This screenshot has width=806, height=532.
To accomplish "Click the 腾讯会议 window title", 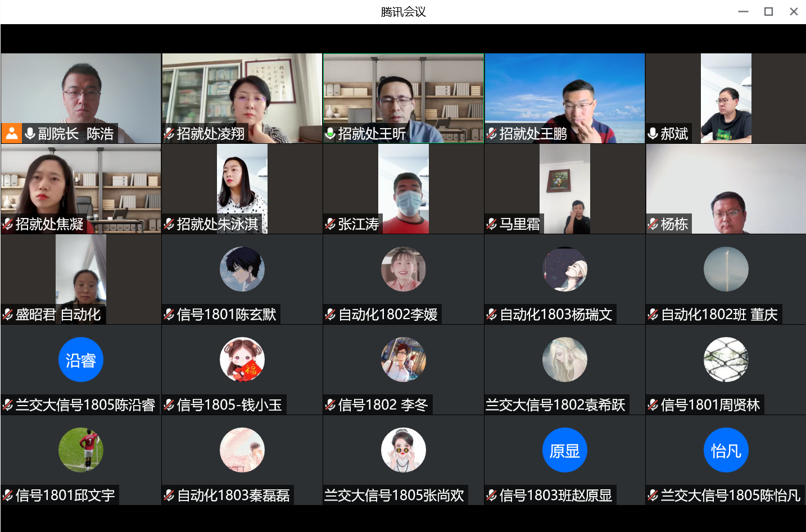I will (403, 12).
